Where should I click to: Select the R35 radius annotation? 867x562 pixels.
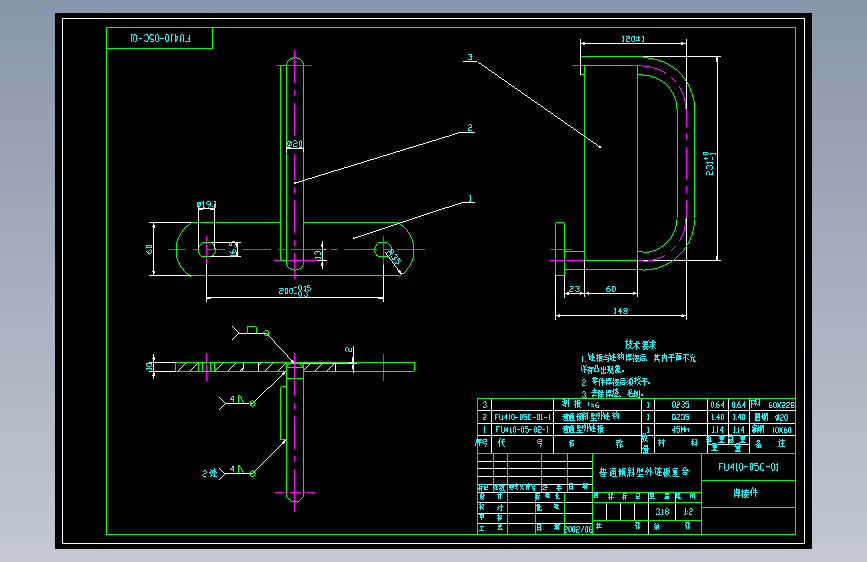pyautogui.click(x=394, y=257)
